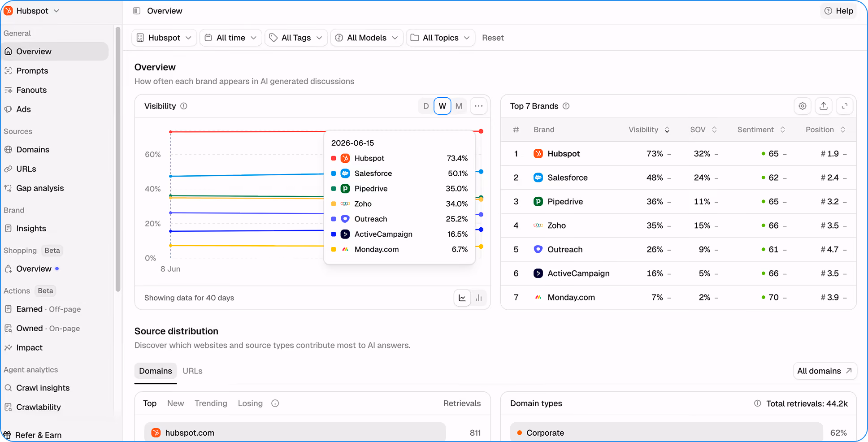Viewport: 868px width, 442px height.
Task: Open the All time date filter
Action: pyautogui.click(x=231, y=38)
